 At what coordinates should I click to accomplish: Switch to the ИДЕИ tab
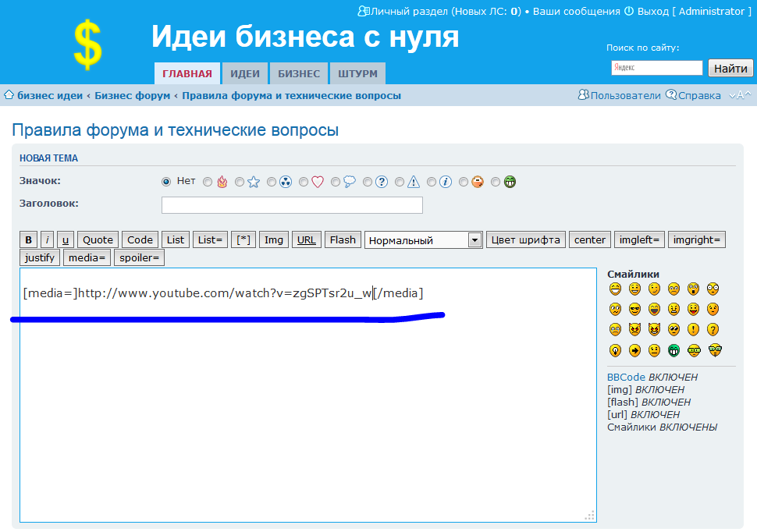244,73
